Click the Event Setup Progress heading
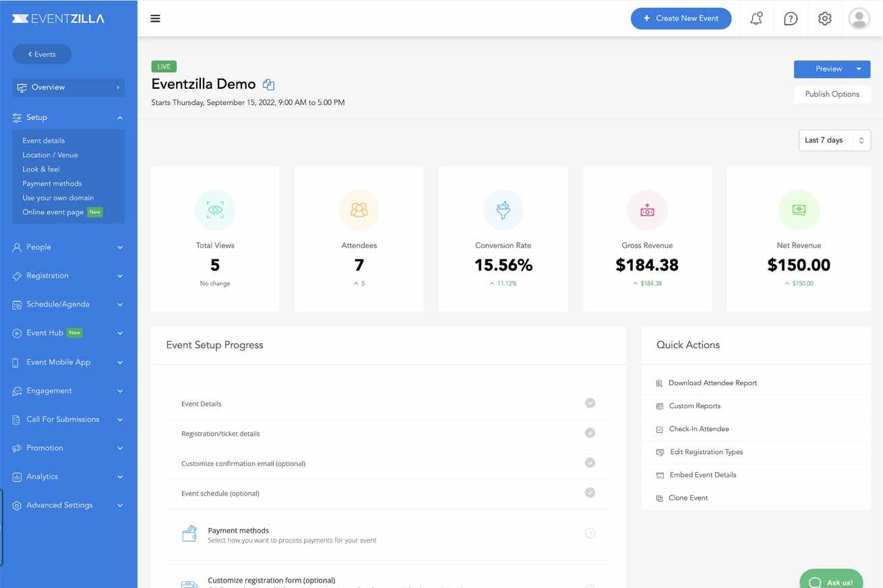 (214, 345)
